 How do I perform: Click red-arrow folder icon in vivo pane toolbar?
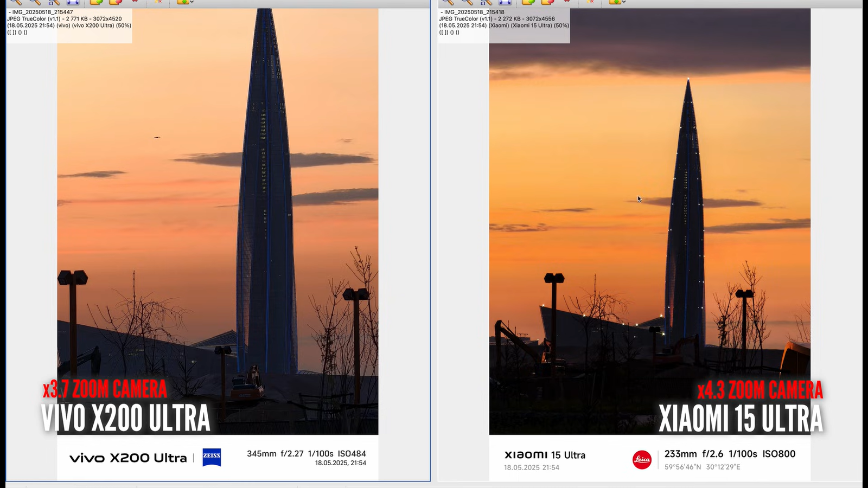[x=116, y=2]
